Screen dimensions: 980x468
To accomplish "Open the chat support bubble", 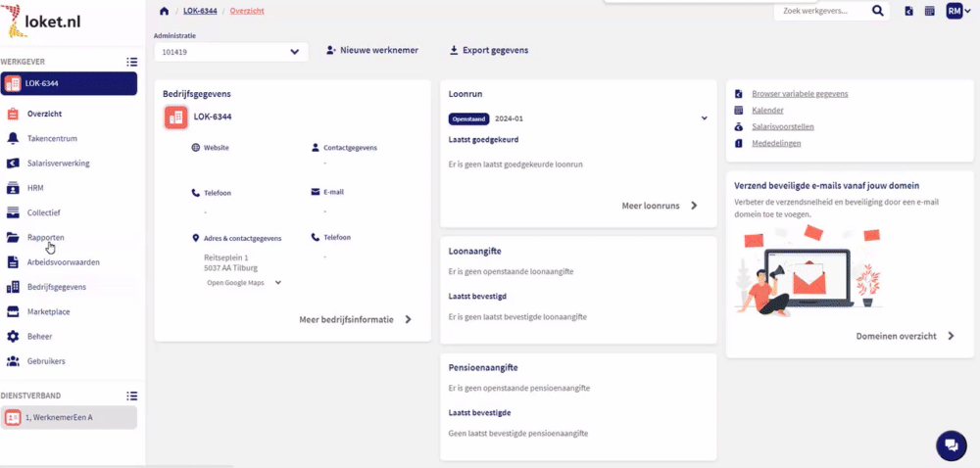I will point(950,445).
